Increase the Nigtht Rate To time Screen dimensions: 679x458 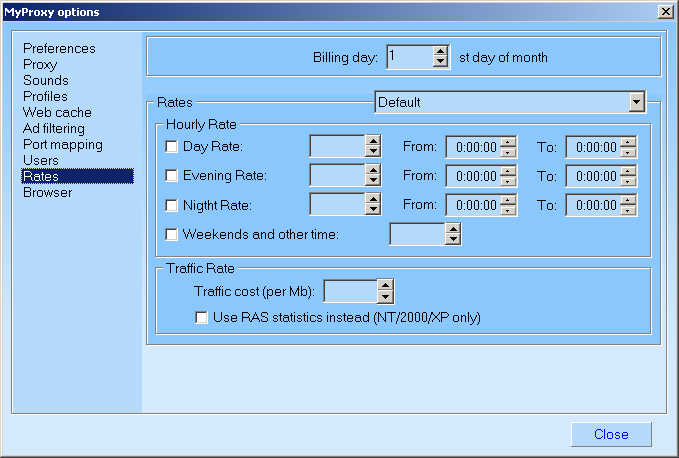pos(628,200)
